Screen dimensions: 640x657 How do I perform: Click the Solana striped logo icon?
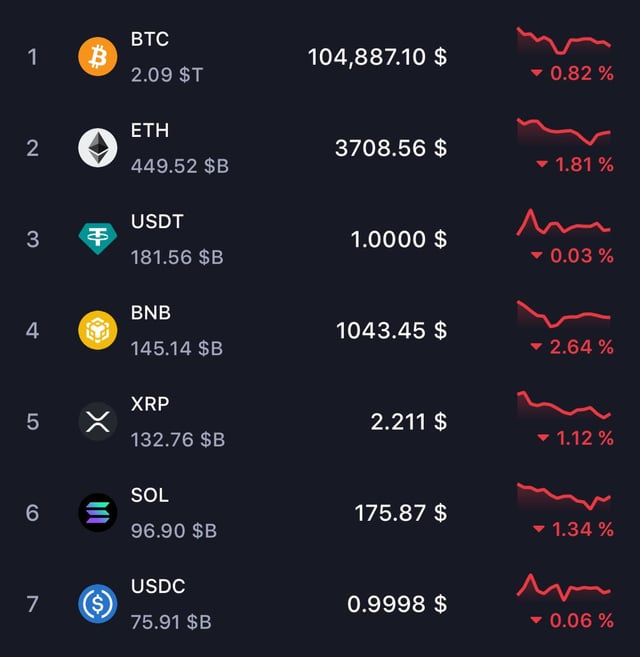pyautogui.click(x=97, y=513)
